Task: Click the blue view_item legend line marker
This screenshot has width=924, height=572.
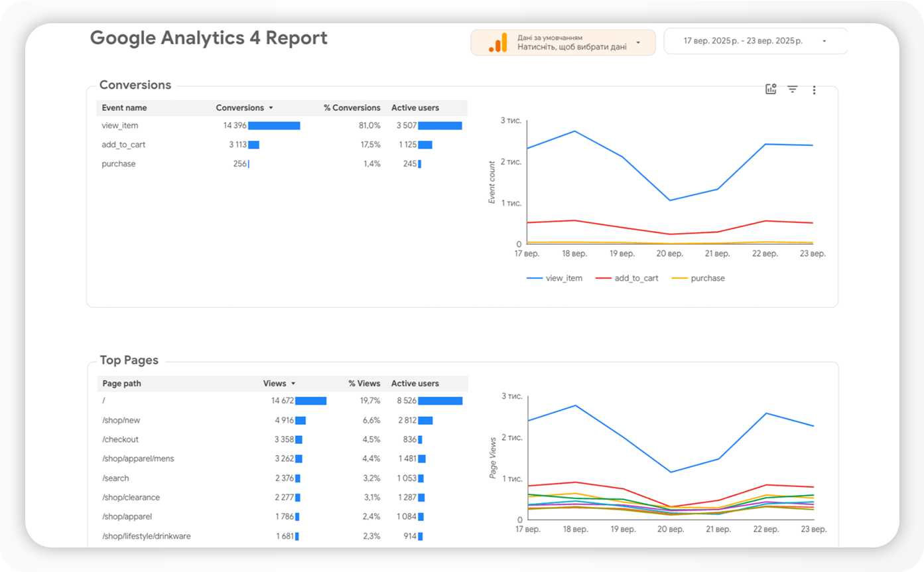Action: click(x=534, y=279)
